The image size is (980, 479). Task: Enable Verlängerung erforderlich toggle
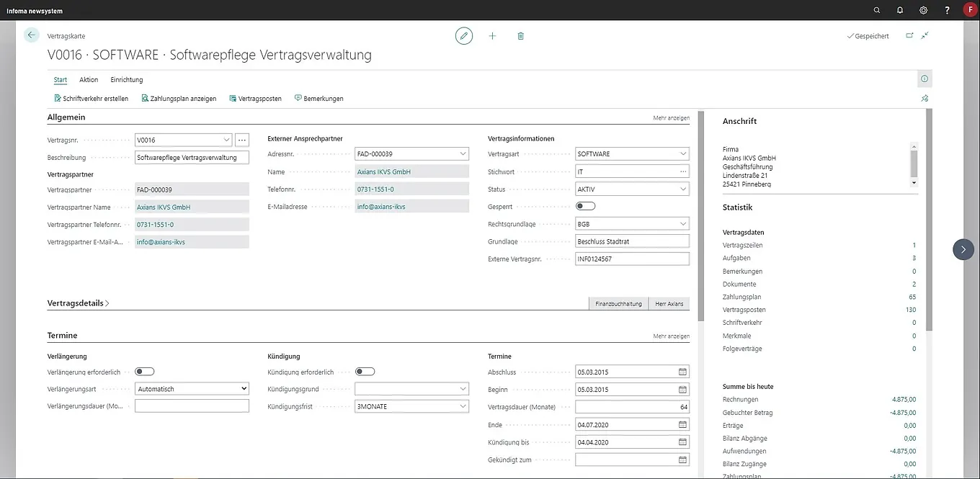click(145, 372)
